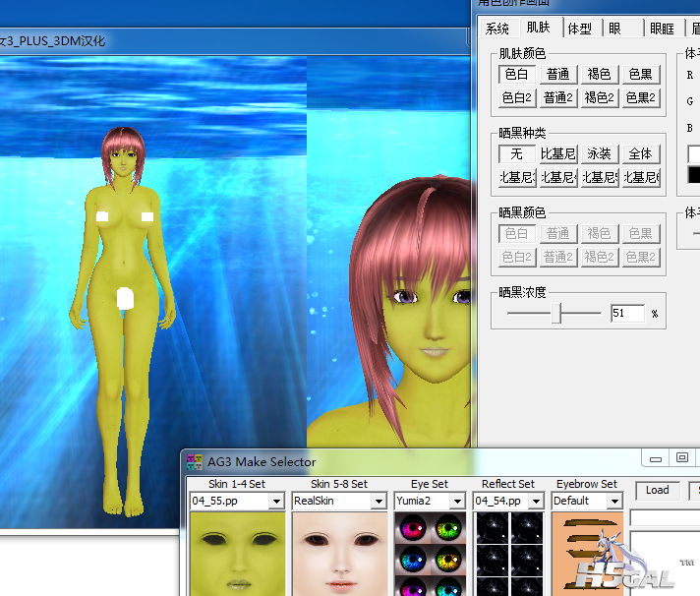
Task: Click the yellow-green skin face preview
Action: coord(236,554)
